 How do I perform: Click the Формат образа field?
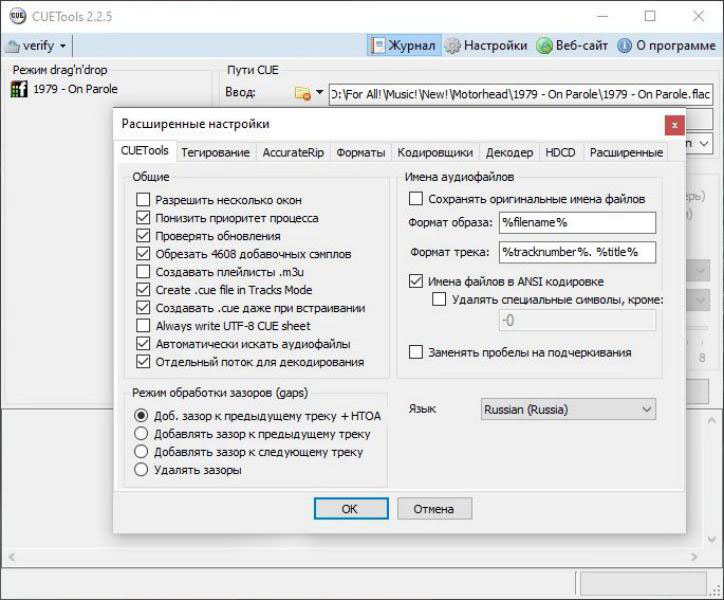tap(577, 223)
